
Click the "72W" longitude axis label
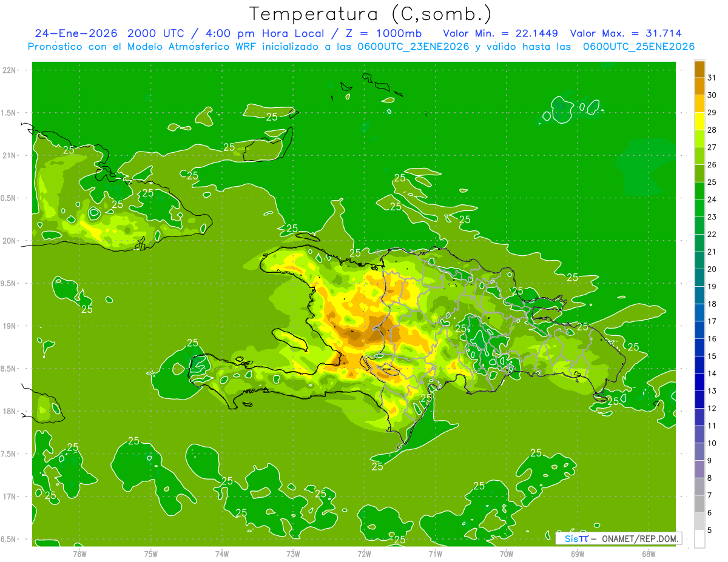(364, 554)
